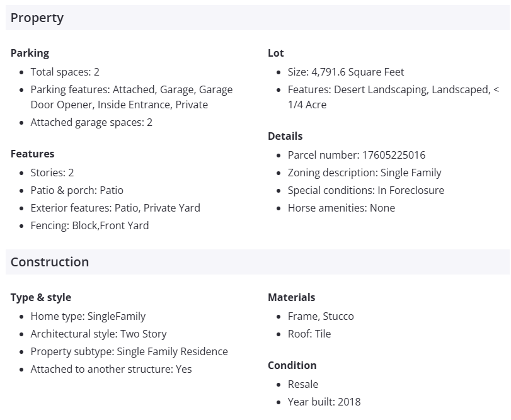Select the Total spaces: 2 entry
This screenshot has height=420, width=511.
(65, 72)
